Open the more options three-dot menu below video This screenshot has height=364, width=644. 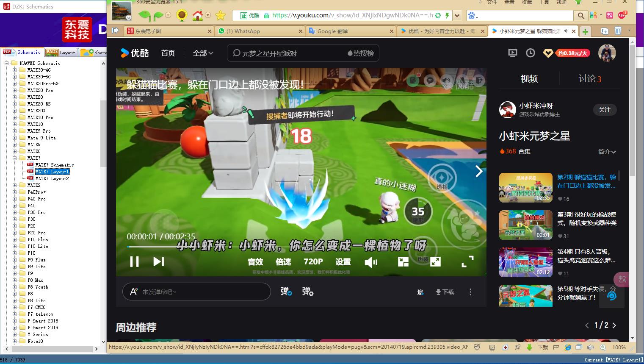[x=470, y=292]
